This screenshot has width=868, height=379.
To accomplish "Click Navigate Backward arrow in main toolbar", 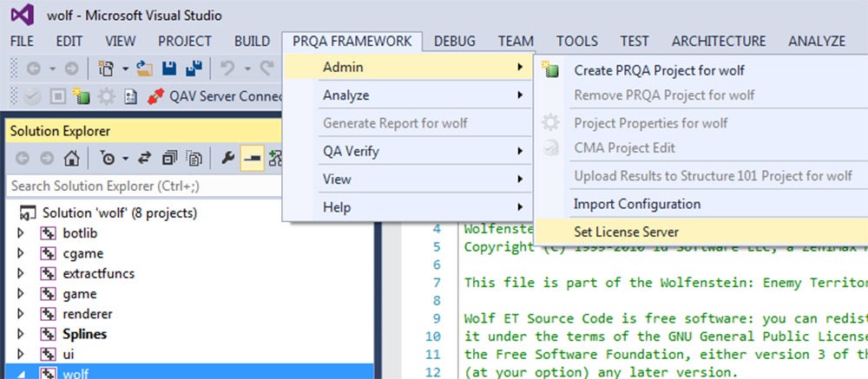I will tap(34, 69).
